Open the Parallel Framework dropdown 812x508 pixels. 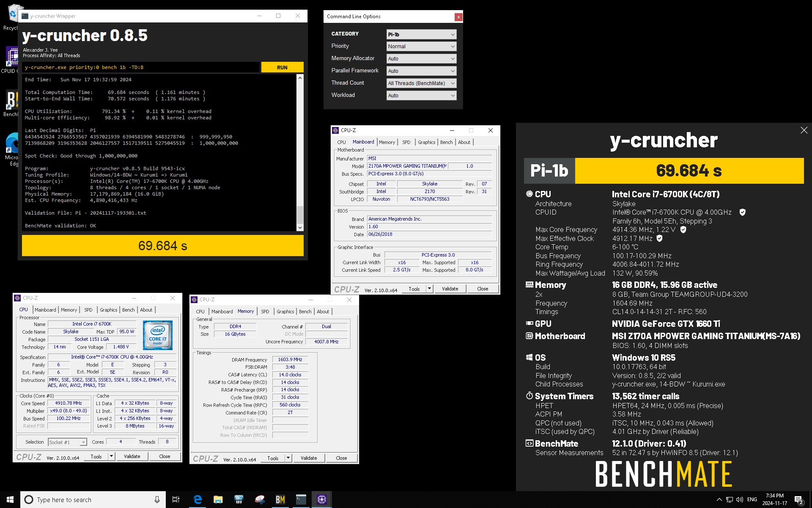click(421, 71)
